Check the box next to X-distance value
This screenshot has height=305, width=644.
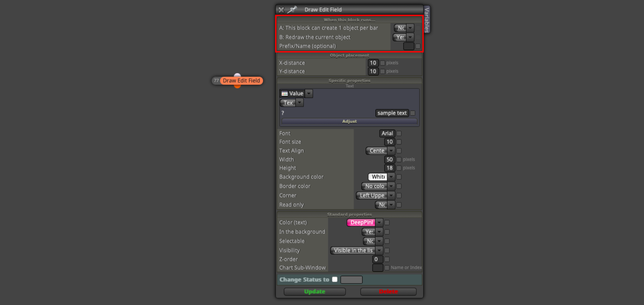(x=382, y=63)
